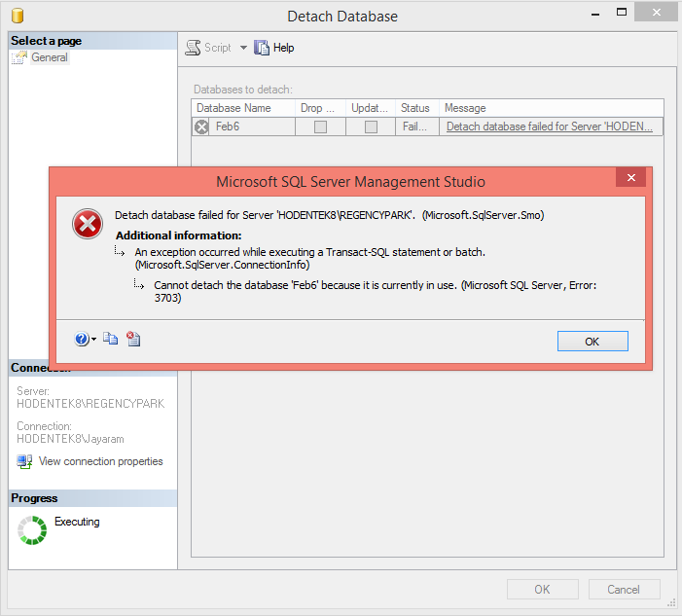682x616 pixels.
Task: Click the database cylinder icon in title bar
Action: [18, 16]
